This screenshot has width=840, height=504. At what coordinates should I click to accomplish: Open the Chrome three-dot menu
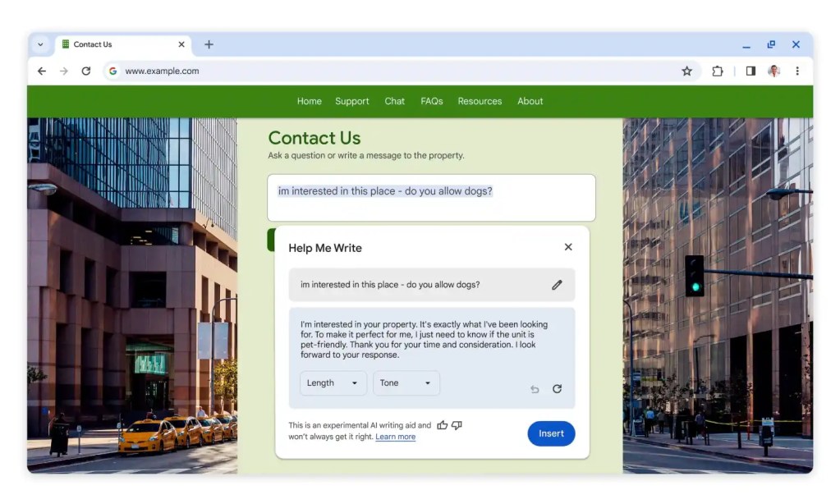pos(797,71)
